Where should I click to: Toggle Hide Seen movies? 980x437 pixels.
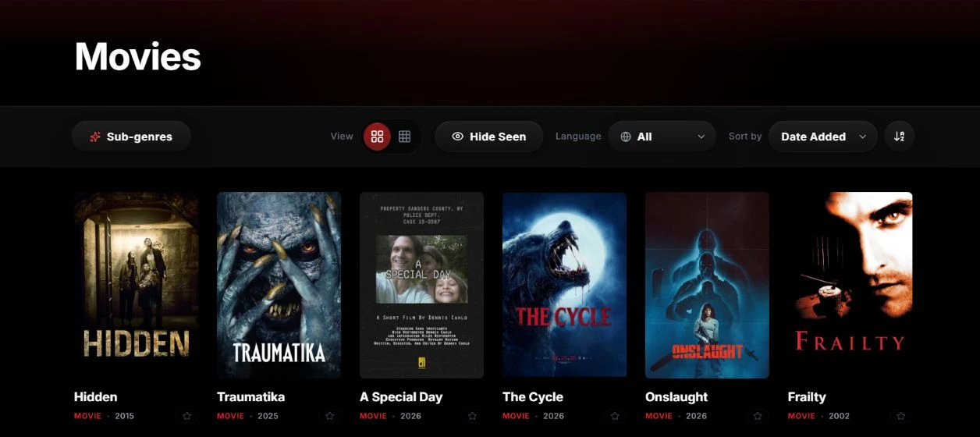[489, 137]
